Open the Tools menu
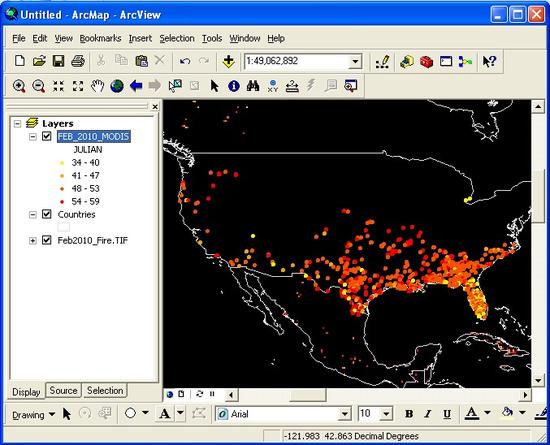The image size is (550, 445). point(212,38)
